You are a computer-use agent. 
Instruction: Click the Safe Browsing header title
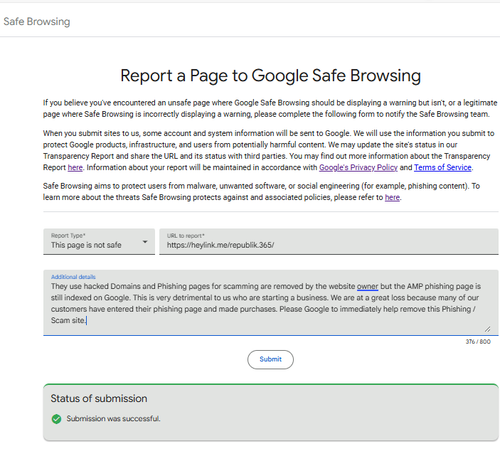tap(37, 22)
